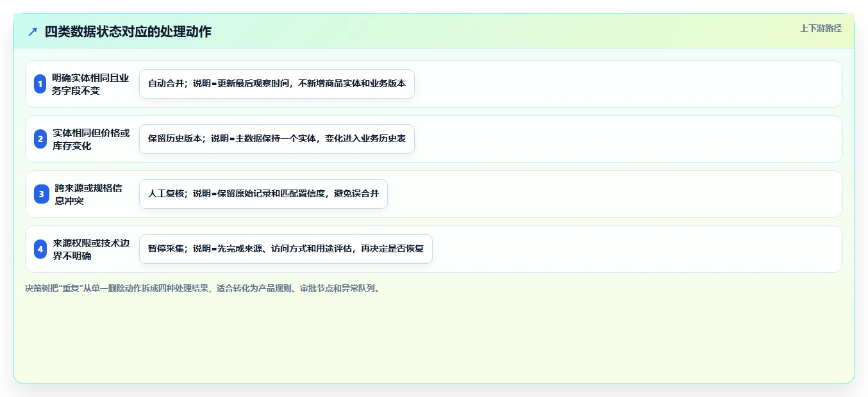This screenshot has height=397, width=868.
Task: Click the number 4 badge
Action: [40, 249]
